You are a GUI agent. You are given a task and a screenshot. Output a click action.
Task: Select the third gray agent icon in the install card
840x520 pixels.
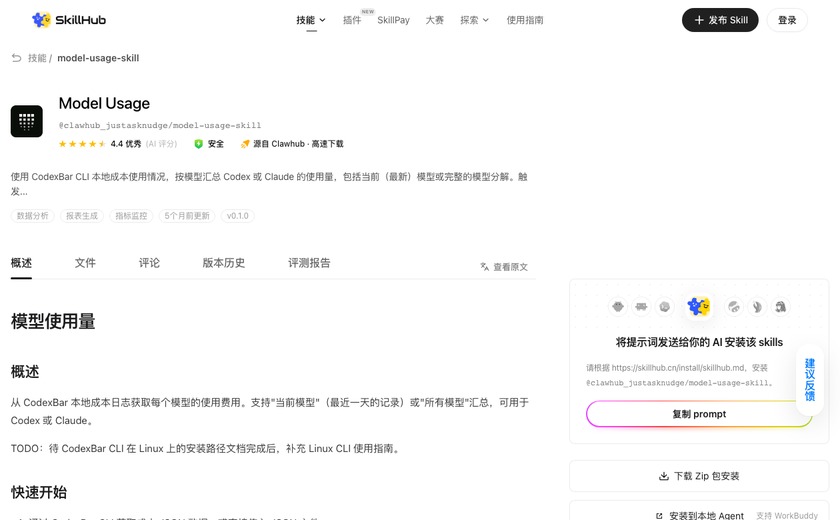(665, 307)
